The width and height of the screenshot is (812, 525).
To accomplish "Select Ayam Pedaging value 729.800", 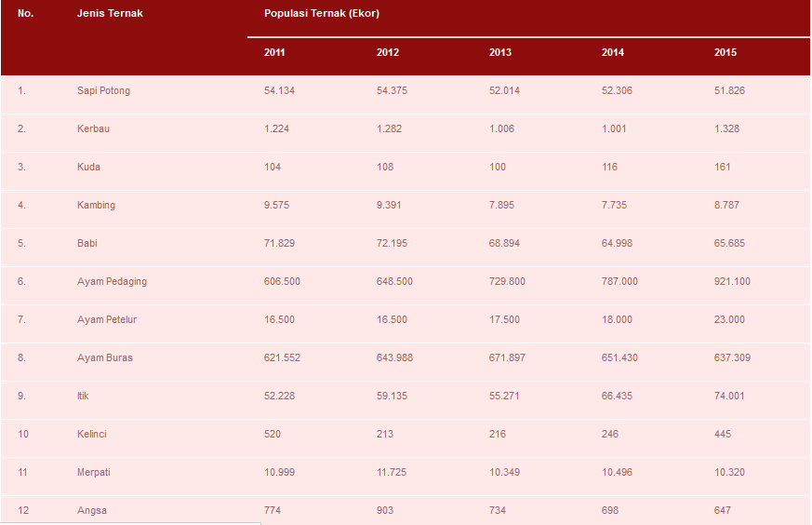I will click(507, 281).
